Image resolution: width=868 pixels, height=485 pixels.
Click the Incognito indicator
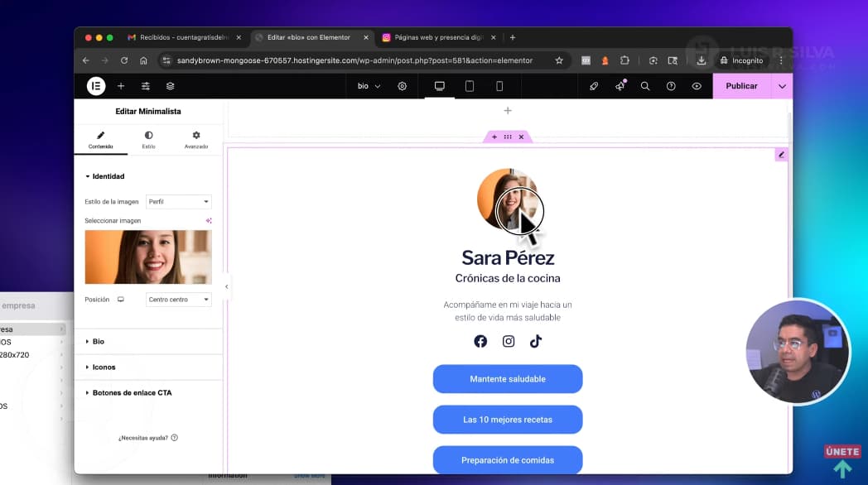point(742,61)
